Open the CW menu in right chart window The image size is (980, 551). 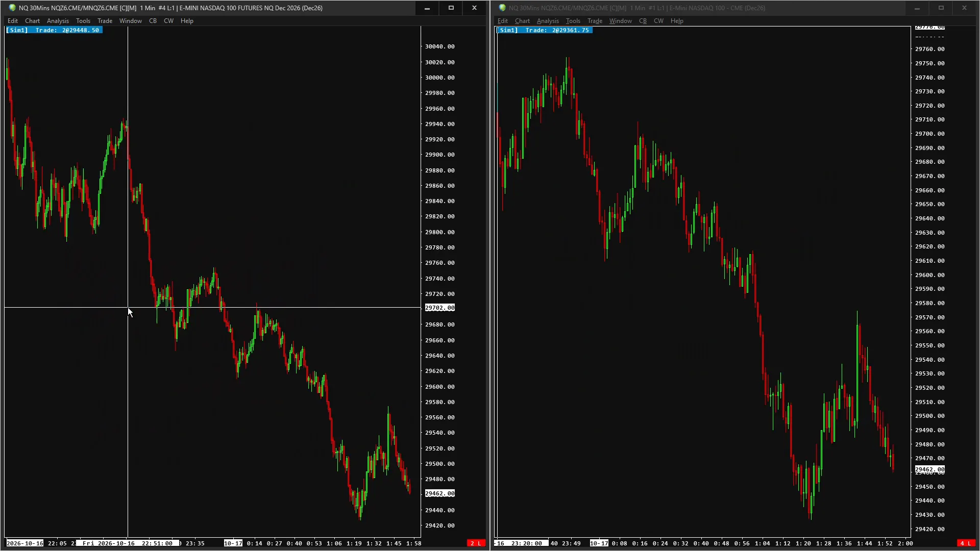point(658,21)
